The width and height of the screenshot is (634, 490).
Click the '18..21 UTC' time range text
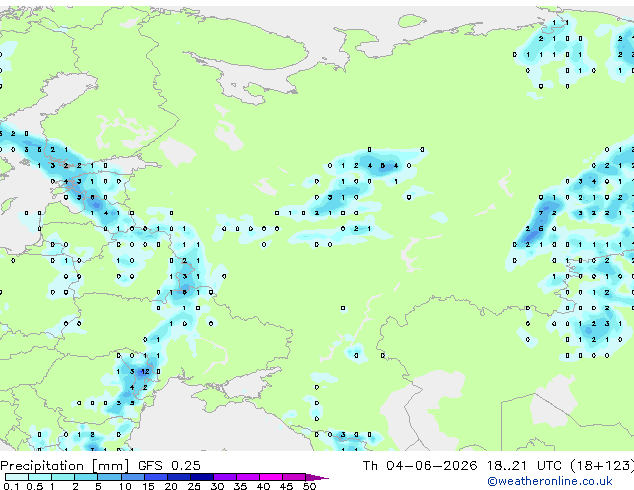click(x=524, y=466)
